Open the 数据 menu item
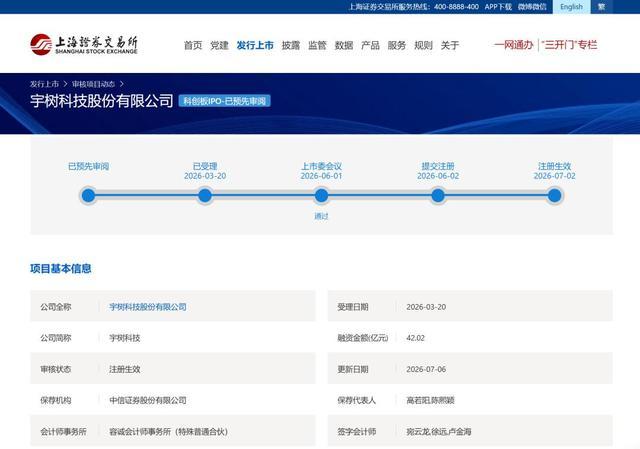 [x=344, y=45]
